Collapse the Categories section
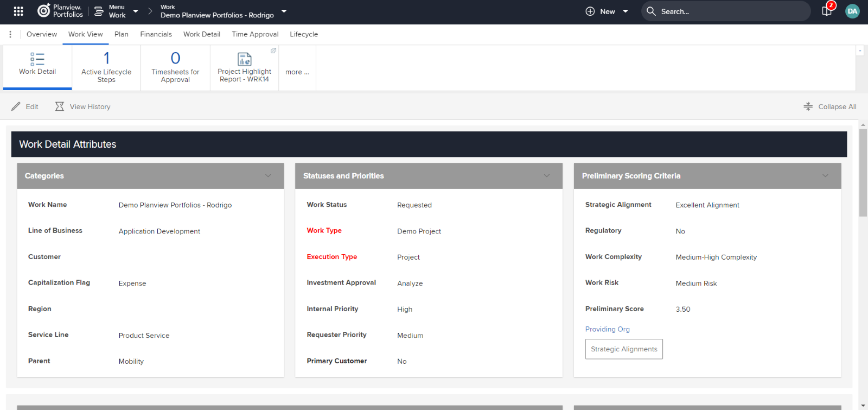 [x=268, y=176]
